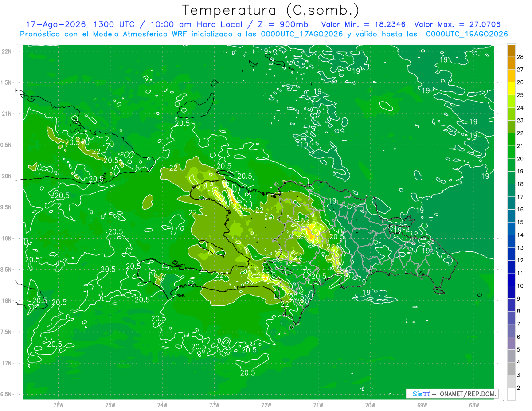Pick the white bottom swatch of the legend

(x=511, y=394)
